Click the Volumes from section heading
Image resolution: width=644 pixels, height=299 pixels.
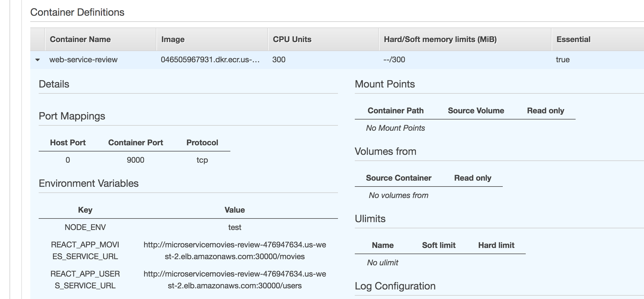coord(386,151)
